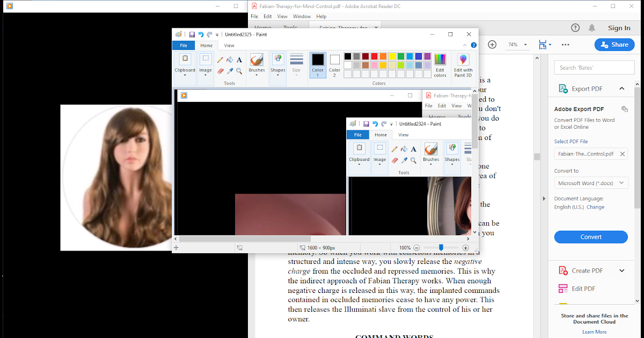644x338 pixels.
Task: Click zoom slider thumb in Untitled2325 Paint status bar
Action: click(x=441, y=247)
